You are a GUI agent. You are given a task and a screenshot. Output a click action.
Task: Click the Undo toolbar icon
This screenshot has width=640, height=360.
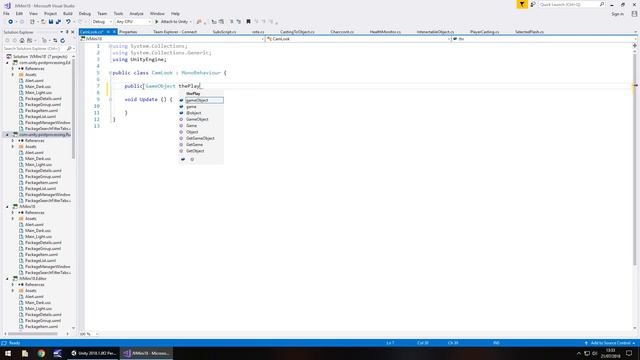68,22
